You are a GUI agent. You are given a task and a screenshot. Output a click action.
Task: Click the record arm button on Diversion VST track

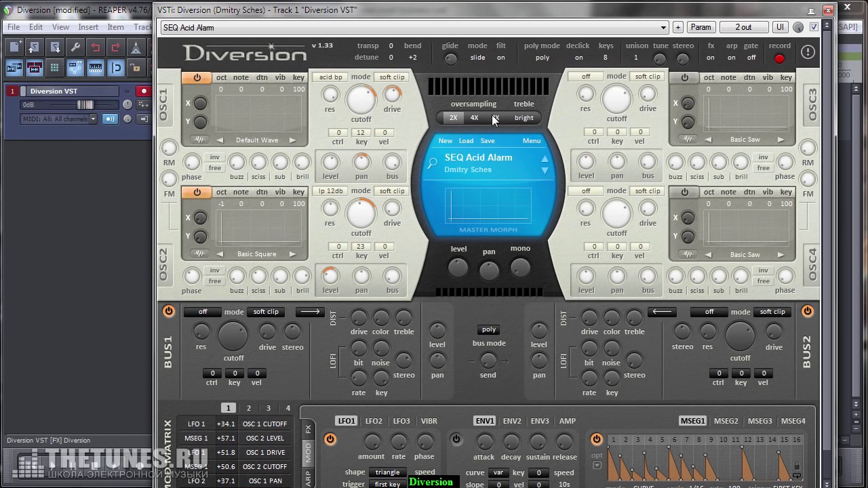143,91
